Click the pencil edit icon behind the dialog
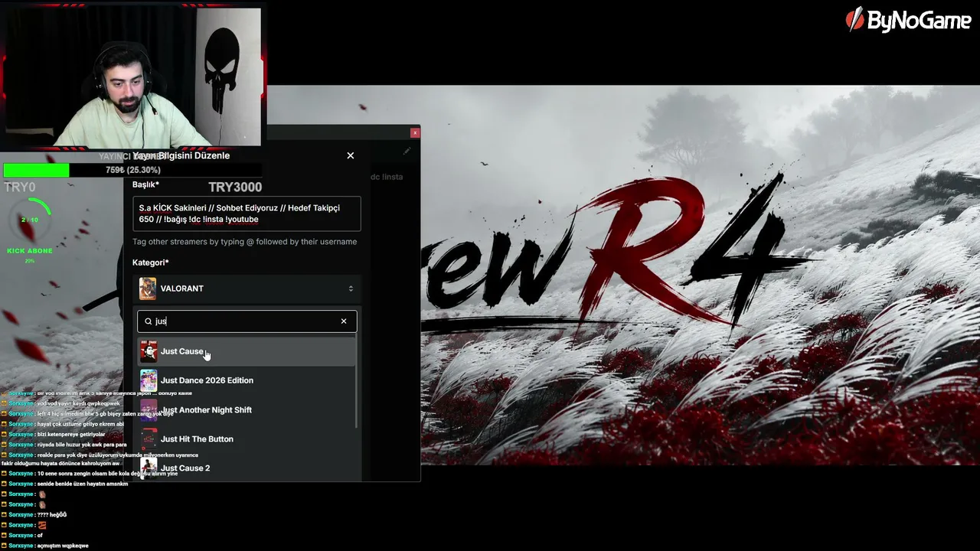Viewport: 980px width, 551px height. click(x=407, y=152)
